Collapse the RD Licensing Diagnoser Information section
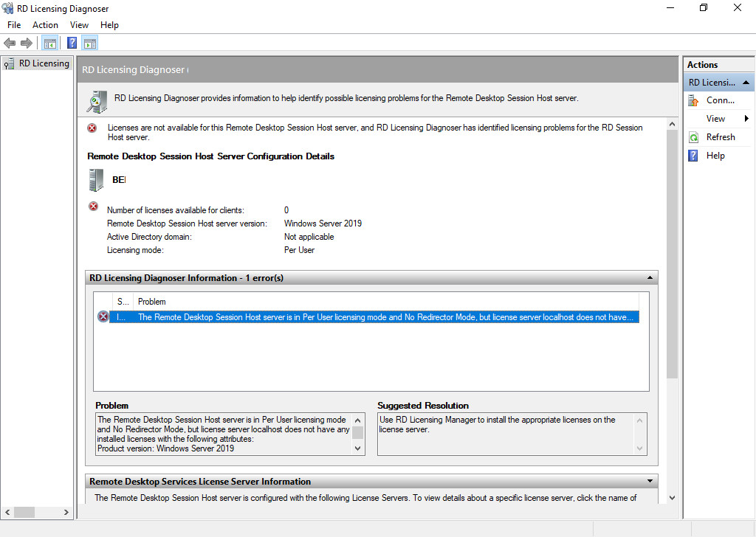This screenshot has height=537, width=756. (x=650, y=278)
